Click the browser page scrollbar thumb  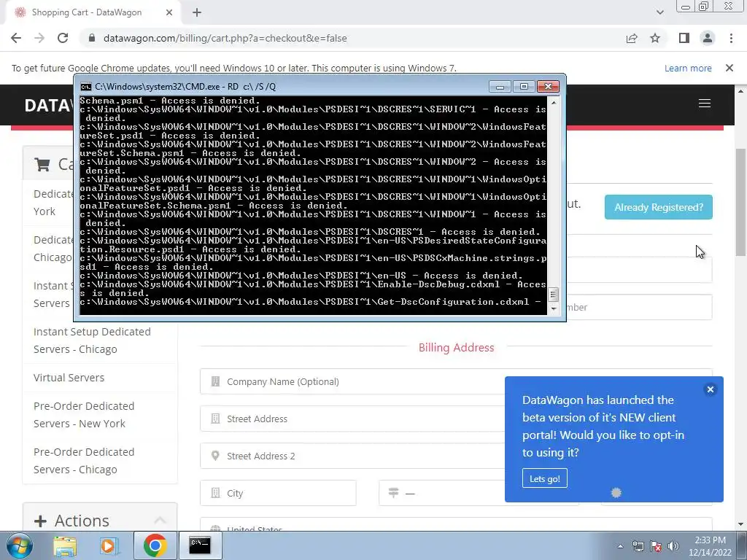[x=741, y=203]
